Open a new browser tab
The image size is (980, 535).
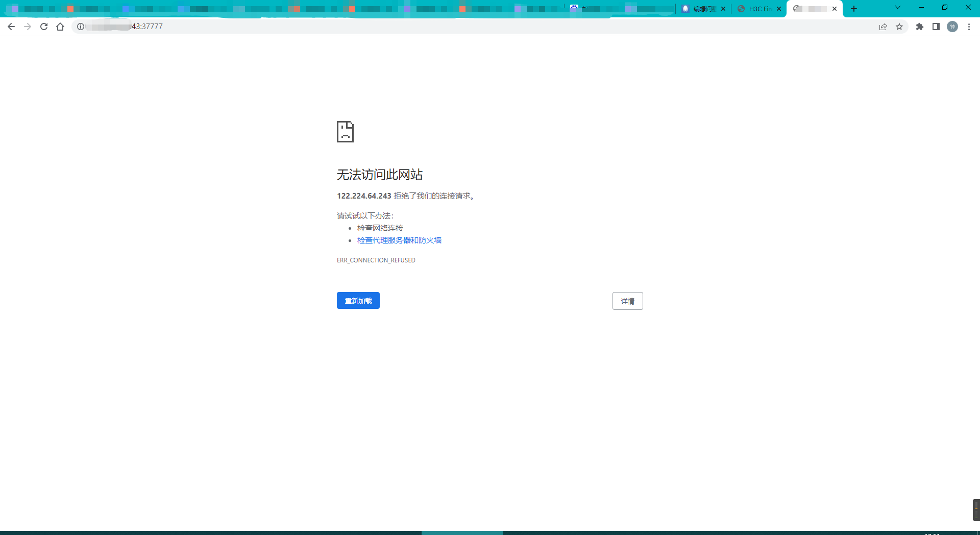(854, 9)
